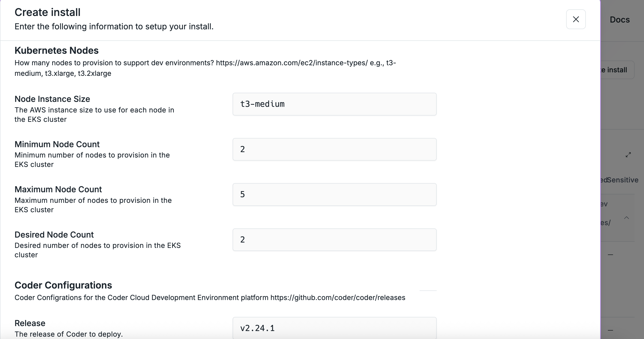Click the Node Instance Size label

coord(52,99)
